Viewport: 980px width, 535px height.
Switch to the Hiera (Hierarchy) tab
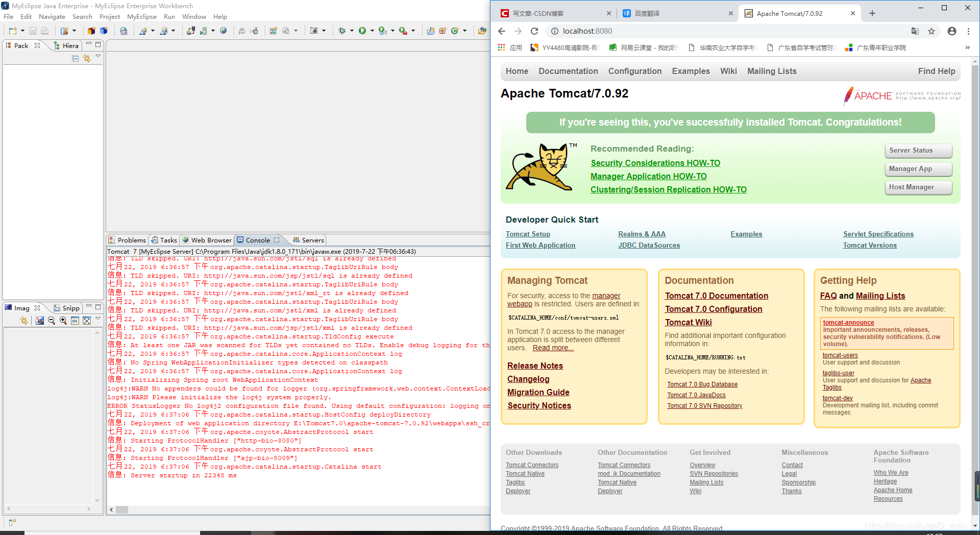[x=66, y=45]
